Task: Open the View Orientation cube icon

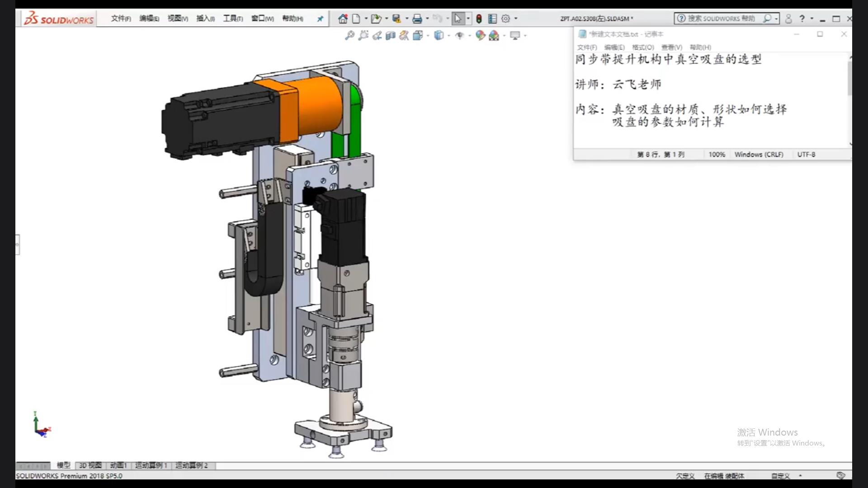Action: pyautogui.click(x=417, y=35)
